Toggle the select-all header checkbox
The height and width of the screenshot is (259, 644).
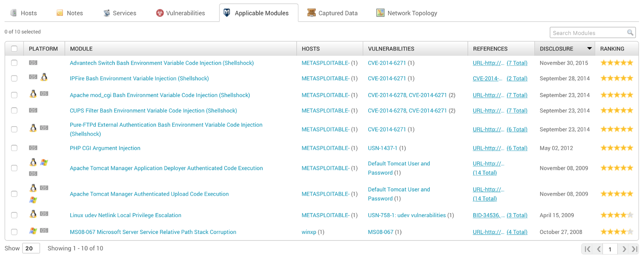click(15, 49)
